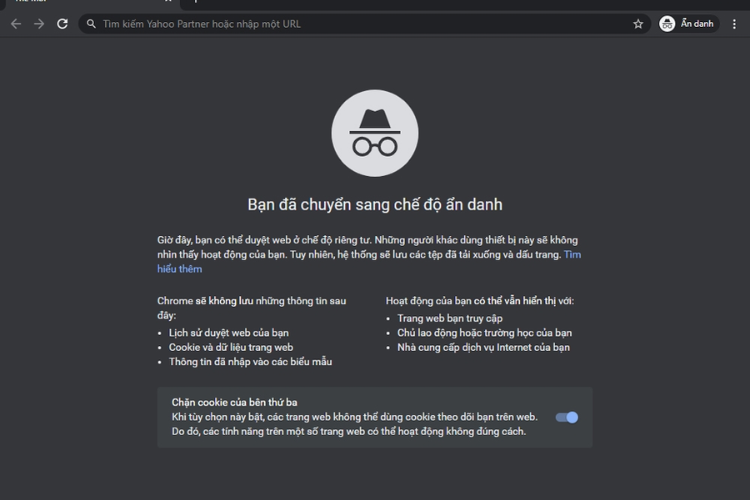The width and height of the screenshot is (750, 500).
Task: Open the Chrome three-dot menu
Action: [x=734, y=24]
